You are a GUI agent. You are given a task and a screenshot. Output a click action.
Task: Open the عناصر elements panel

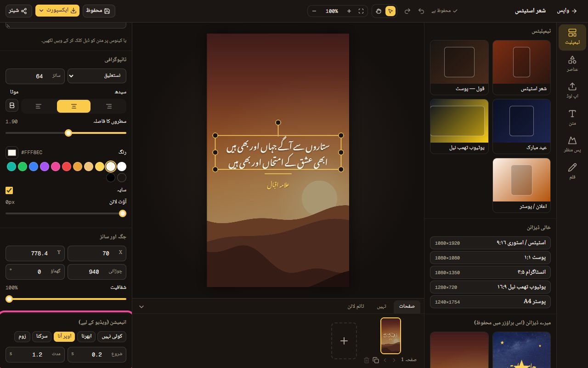coord(572,63)
